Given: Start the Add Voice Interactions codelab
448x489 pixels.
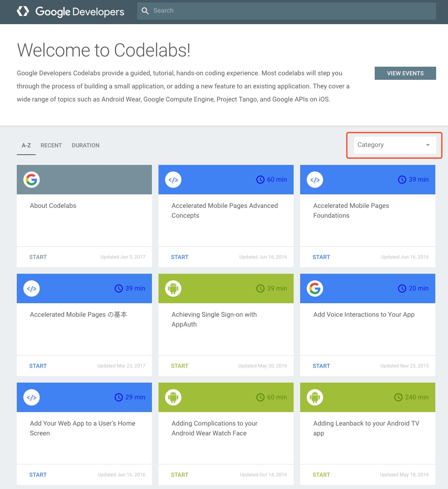Looking at the screenshot, I should 321,366.
